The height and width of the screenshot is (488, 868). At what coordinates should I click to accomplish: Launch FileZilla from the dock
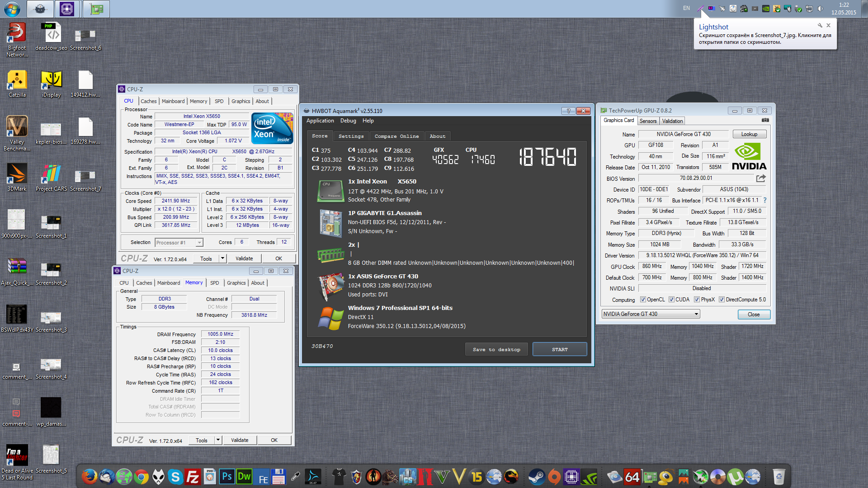(x=193, y=477)
